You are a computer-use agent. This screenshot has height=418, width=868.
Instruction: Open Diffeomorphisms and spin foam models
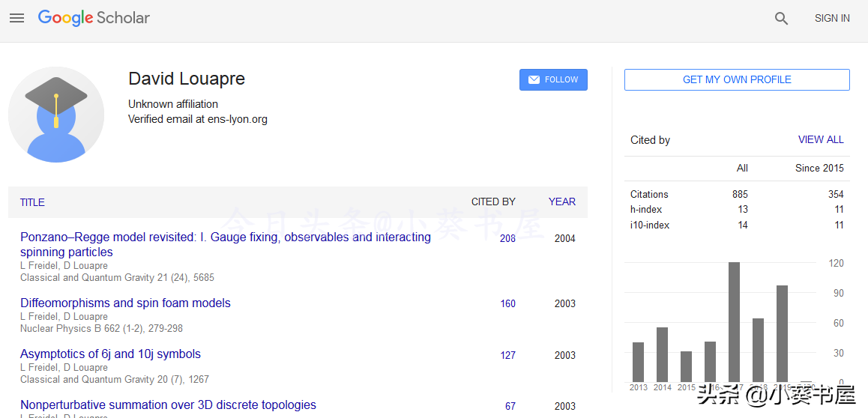(125, 303)
